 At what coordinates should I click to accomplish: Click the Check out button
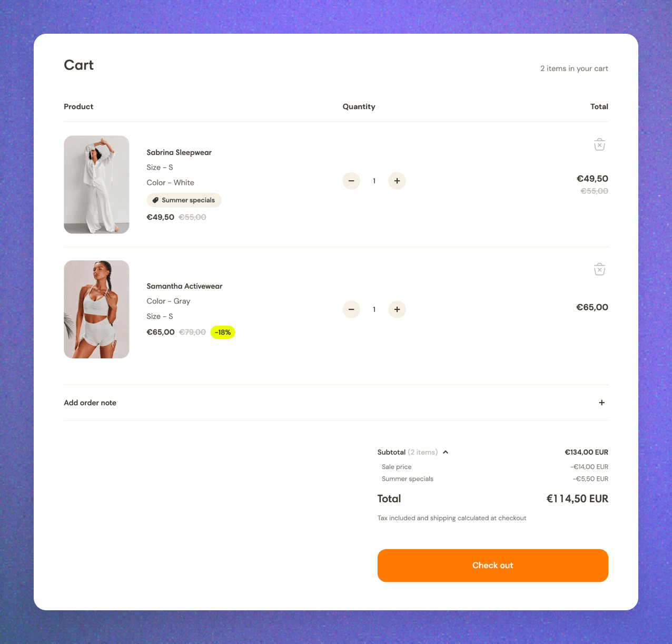pos(493,565)
